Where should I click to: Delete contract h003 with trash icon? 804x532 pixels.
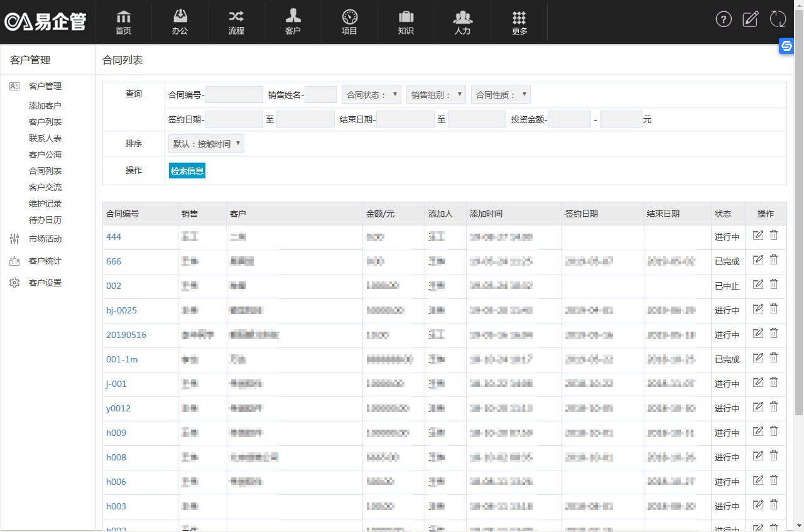point(774,504)
